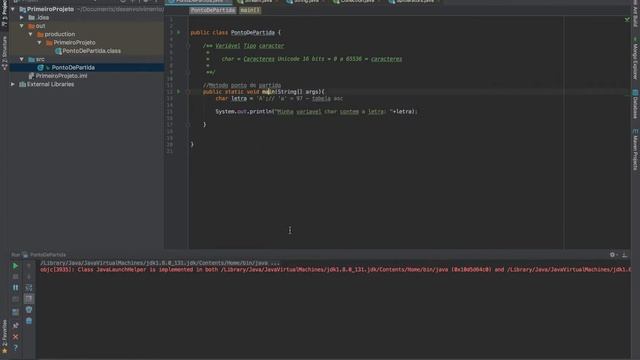The height and width of the screenshot is (360, 640).
Task: Click the 'Metodo ponto de partida' comment
Action: pyautogui.click(x=242, y=85)
